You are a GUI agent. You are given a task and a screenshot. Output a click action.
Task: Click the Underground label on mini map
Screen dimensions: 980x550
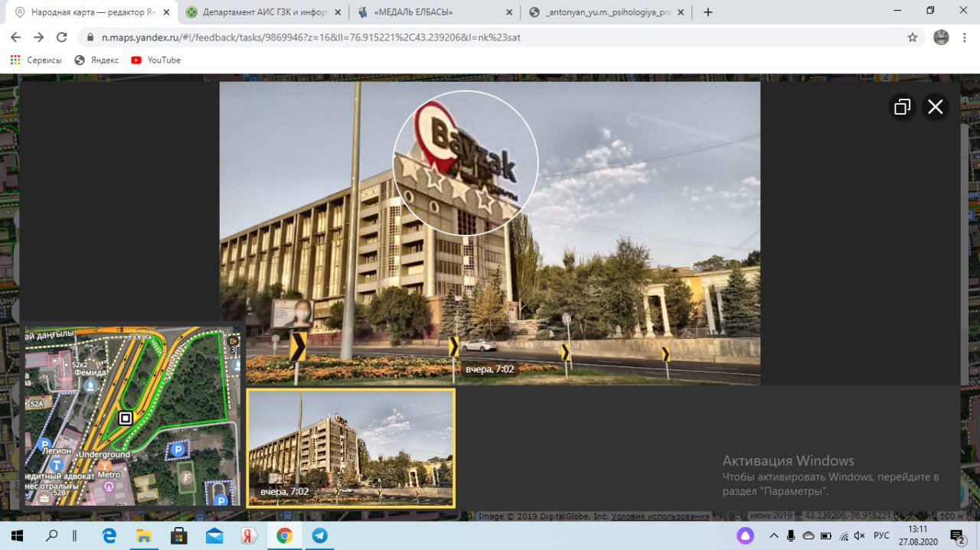click(x=105, y=454)
